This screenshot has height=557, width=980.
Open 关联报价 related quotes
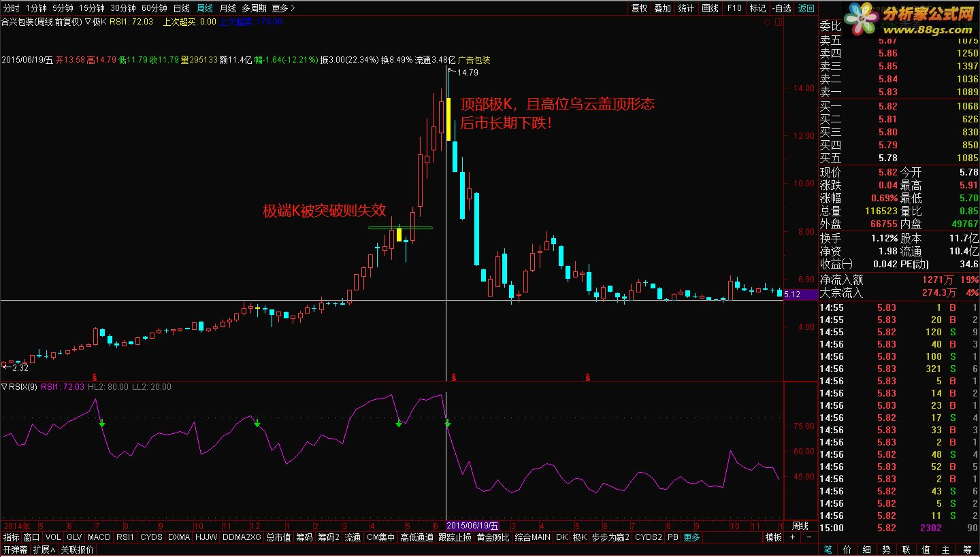pyautogui.click(x=77, y=550)
